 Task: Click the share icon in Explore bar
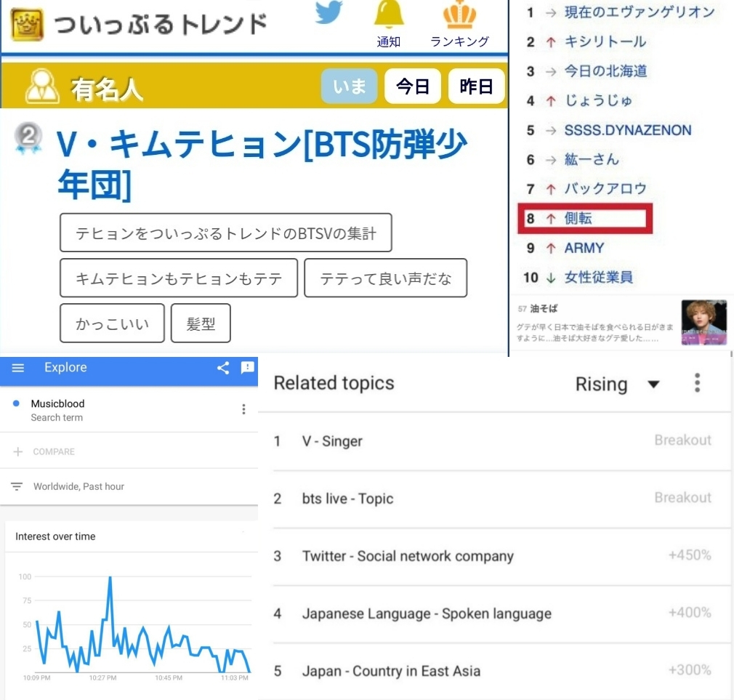click(223, 368)
